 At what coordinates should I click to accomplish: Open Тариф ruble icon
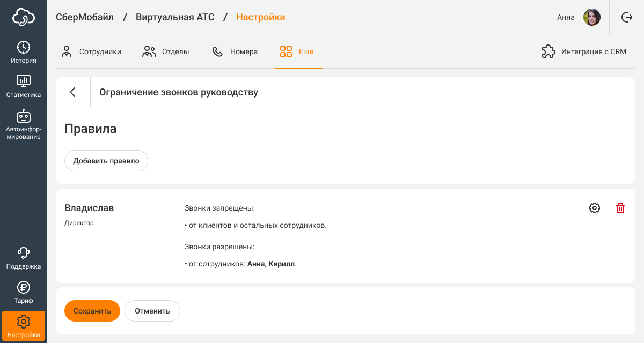tap(24, 292)
